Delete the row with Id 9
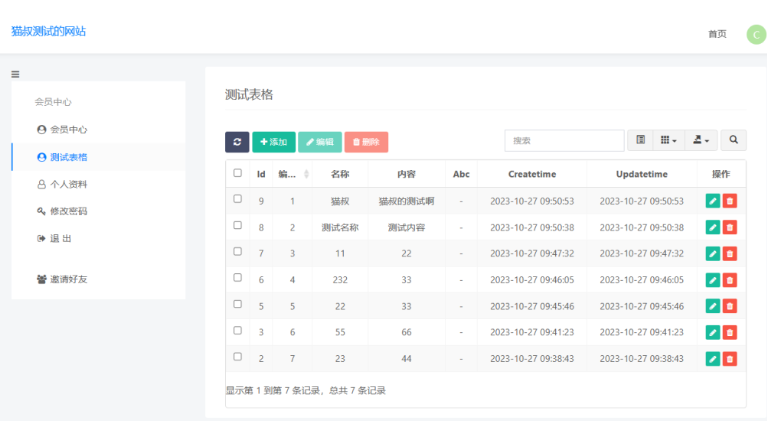Image resolution: width=767 pixels, height=421 pixels. pyautogui.click(x=730, y=201)
